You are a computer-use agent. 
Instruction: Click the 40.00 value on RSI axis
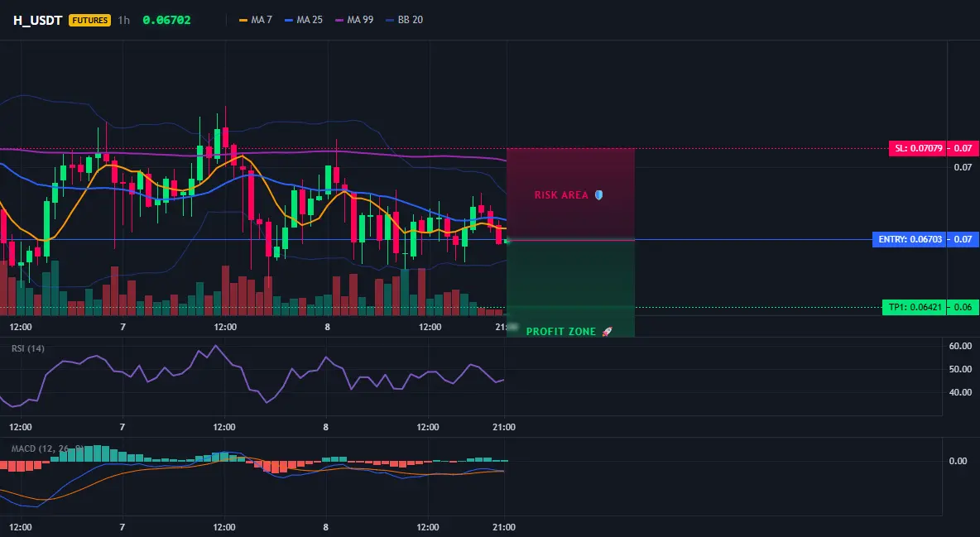point(960,392)
